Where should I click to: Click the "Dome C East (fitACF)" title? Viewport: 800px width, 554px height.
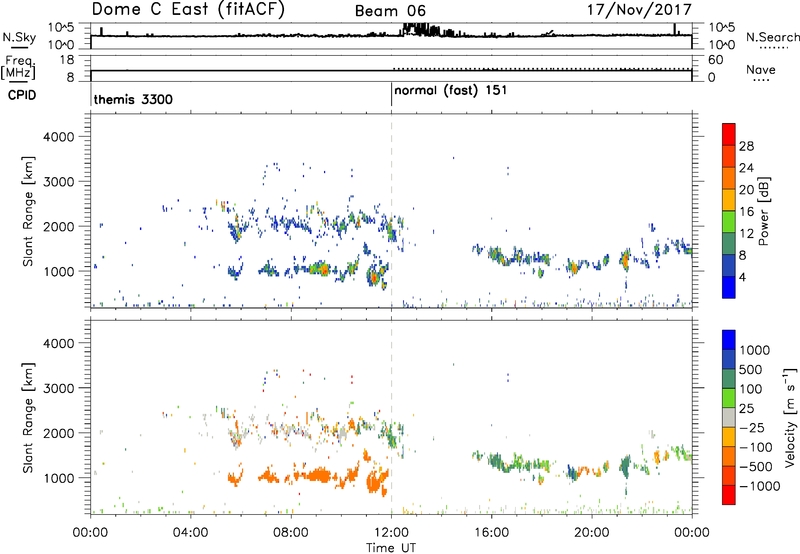coord(188,9)
